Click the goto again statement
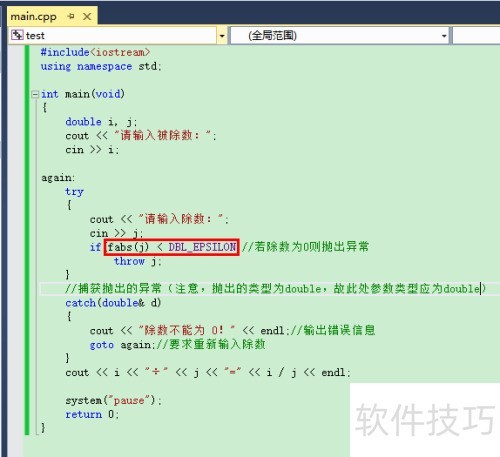Viewport: 500px width, 457px height. click(x=122, y=345)
